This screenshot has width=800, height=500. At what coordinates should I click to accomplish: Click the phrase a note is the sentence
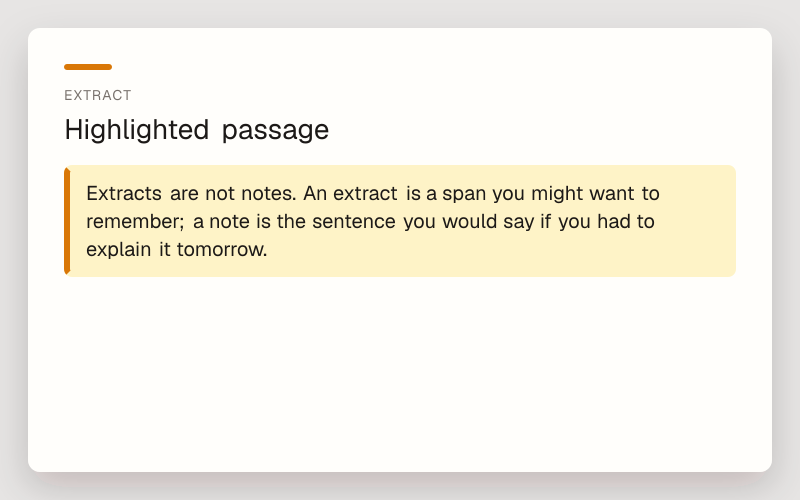pos(294,221)
